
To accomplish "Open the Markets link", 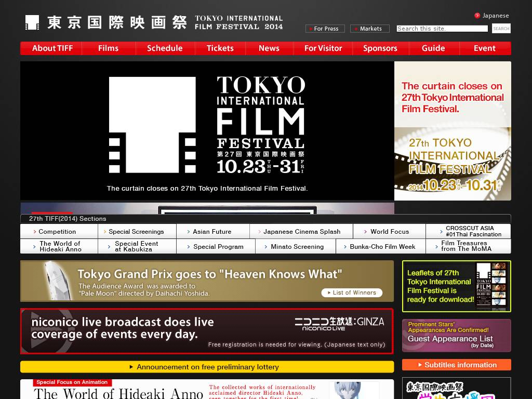I will coord(369,29).
